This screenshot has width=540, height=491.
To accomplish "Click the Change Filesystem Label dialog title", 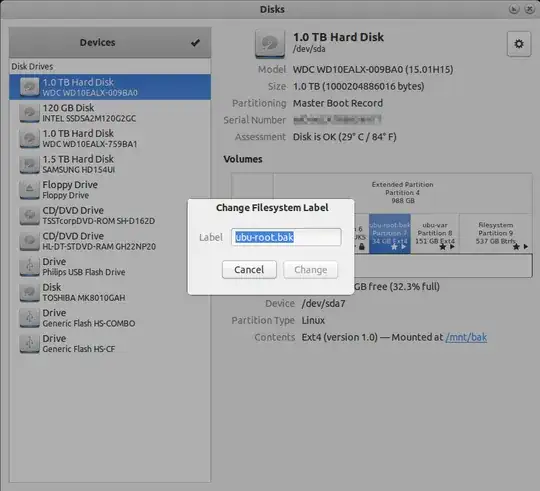I will pyautogui.click(x=272, y=208).
